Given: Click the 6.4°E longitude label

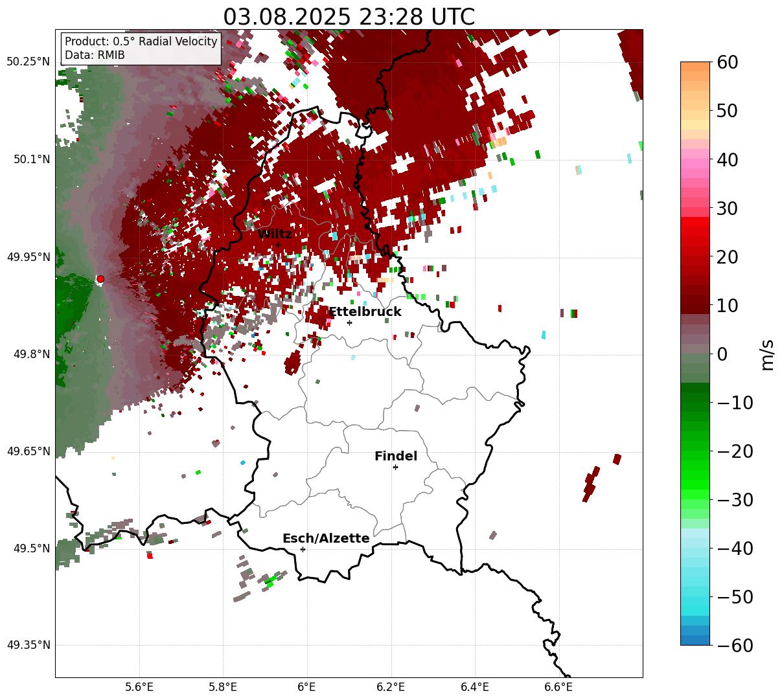Looking at the screenshot, I should pos(474,687).
